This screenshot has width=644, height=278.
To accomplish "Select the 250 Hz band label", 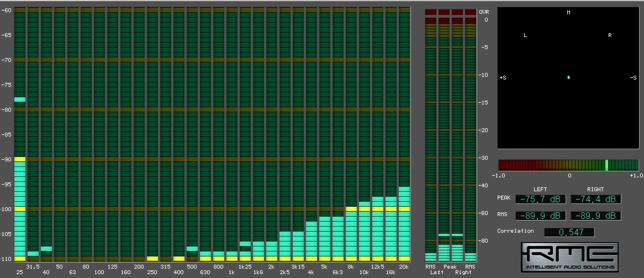I will pos(152,272).
